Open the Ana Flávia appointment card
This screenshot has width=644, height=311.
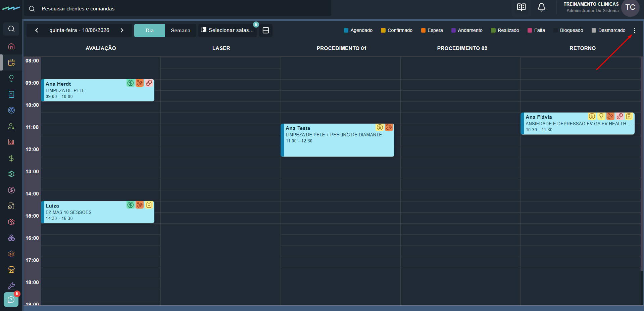[578, 124]
